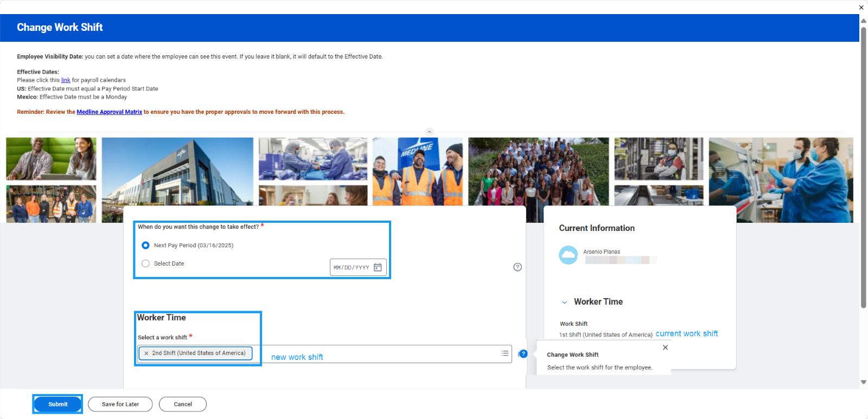Open the calendar date picker icon

[378, 267]
